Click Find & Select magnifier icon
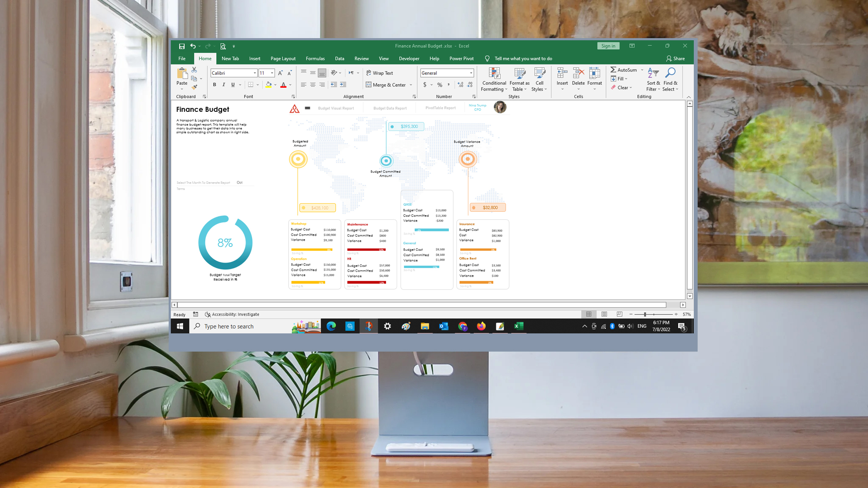The image size is (868, 488). pos(670,73)
